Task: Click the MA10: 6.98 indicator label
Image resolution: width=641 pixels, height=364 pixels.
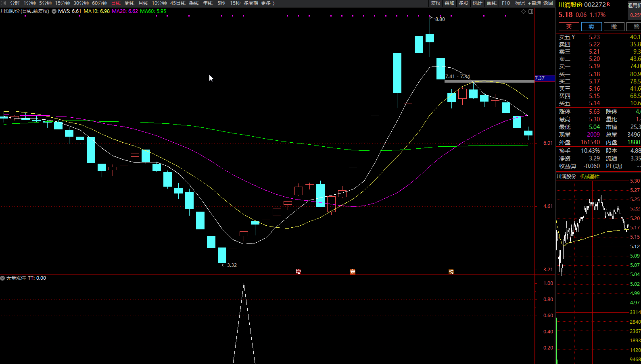Action: pyautogui.click(x=97, y=11)
